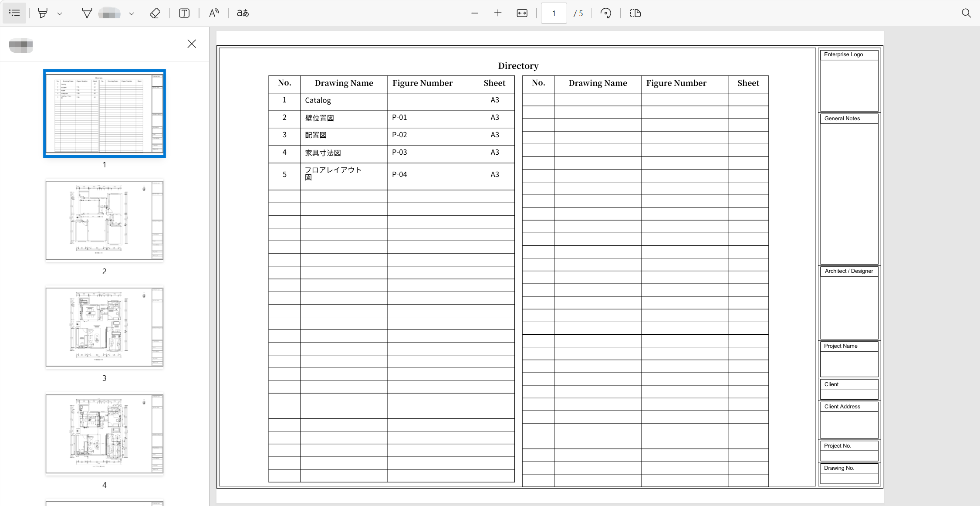Start Read aloud
Screen dimensions: 980x506
(214, 13)
